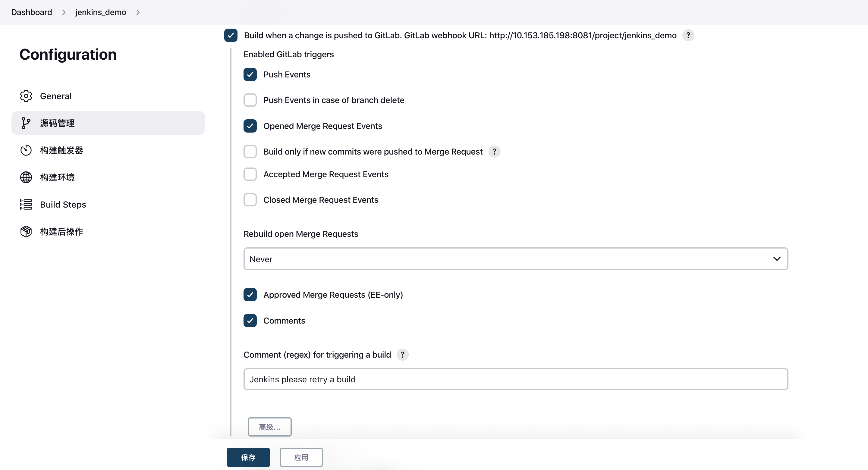Go to General section
Viewport: 868px width, 470px height.
[x=108, y=96]
